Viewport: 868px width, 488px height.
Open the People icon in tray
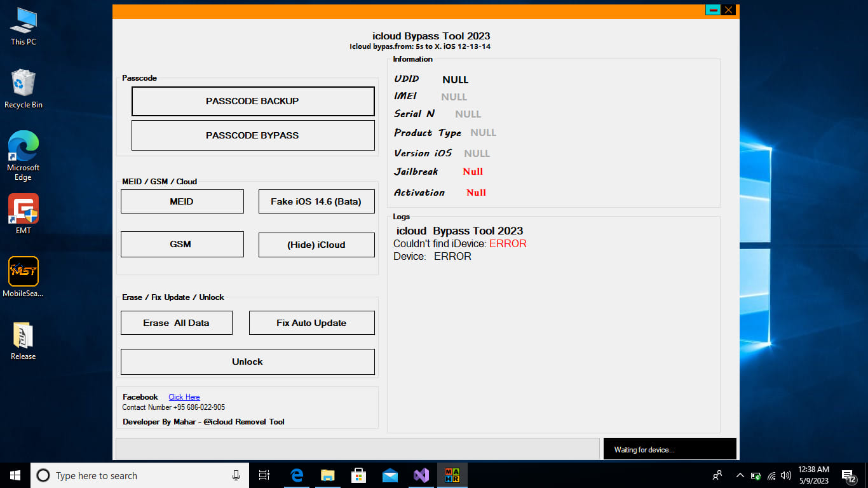(x=717, y=475)
